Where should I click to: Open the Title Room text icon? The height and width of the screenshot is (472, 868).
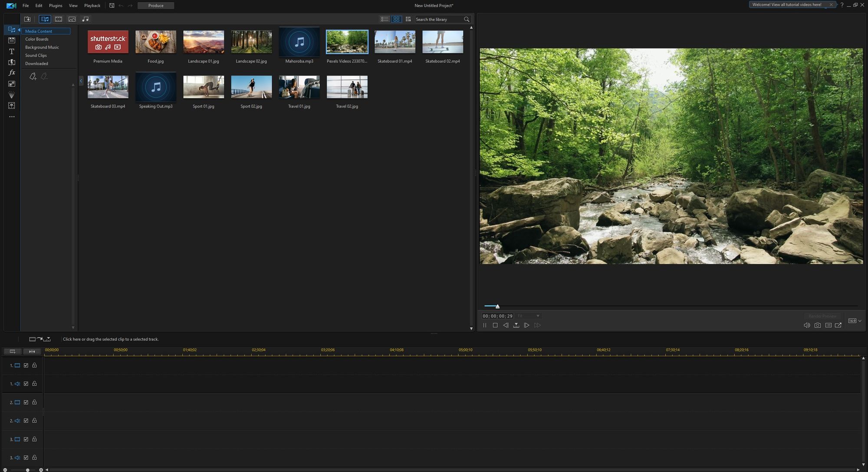12,51
